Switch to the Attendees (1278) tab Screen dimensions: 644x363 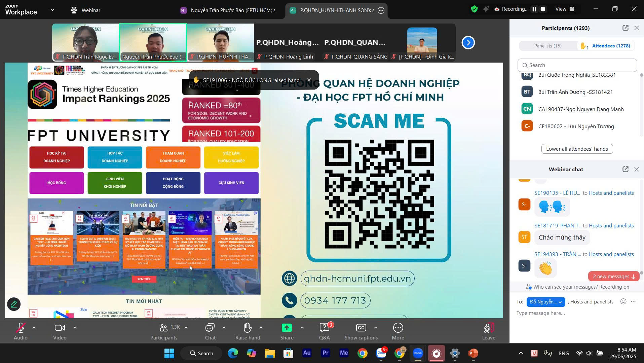tap(607, 46)
